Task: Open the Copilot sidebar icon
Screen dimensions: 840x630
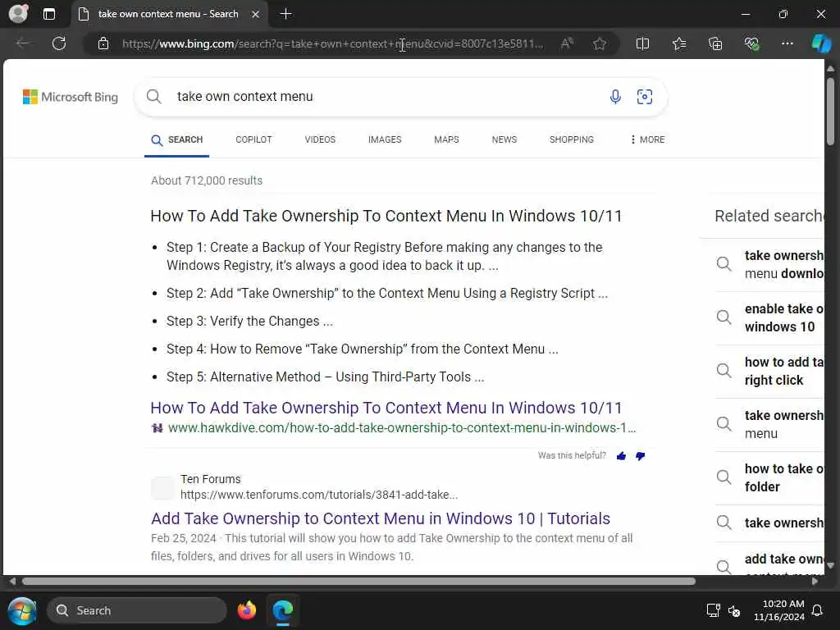Action: [820, 43]
